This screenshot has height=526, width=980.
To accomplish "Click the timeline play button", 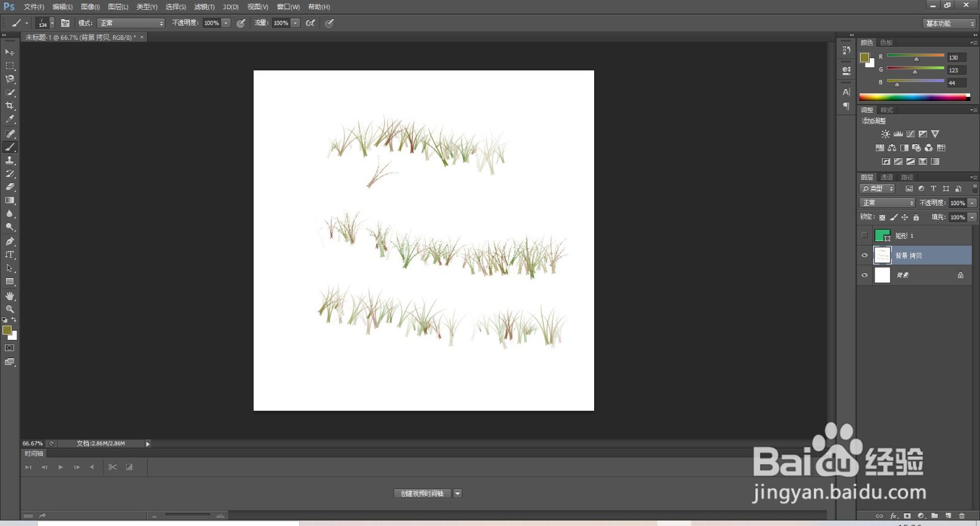I will [x=61, y=467].
